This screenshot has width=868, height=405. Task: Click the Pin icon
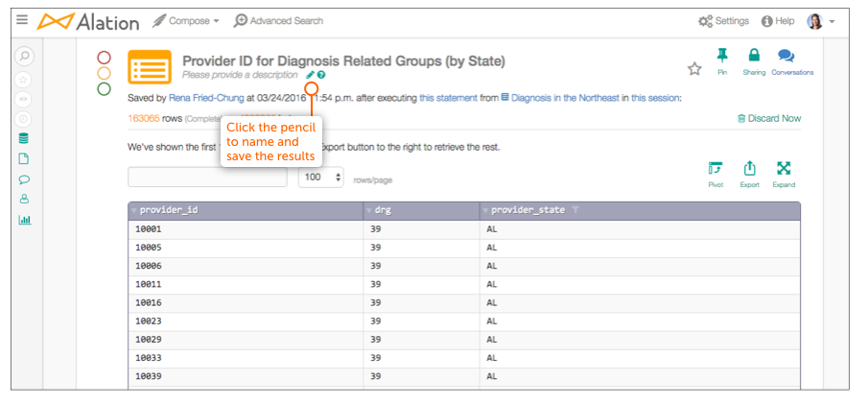722,56
